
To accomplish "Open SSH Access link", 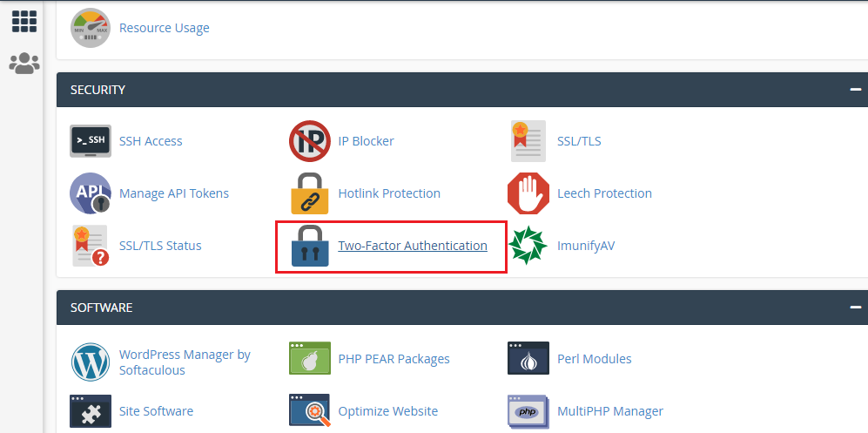I will coord(151,141).
